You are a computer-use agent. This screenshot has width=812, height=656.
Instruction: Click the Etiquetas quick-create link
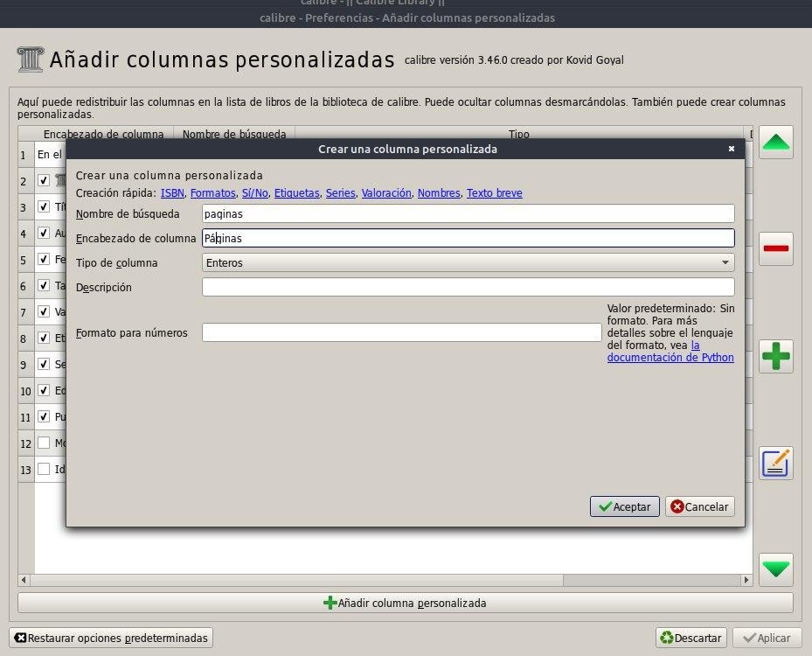(296, 192)
